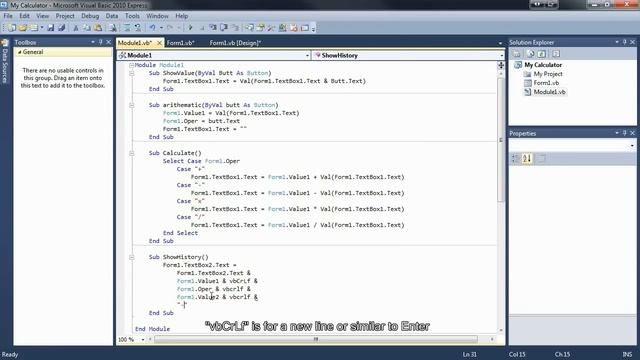The image size is (640, 360).
Task: Click Solution Explorer's Properties icon
Action: click(516, 54)
